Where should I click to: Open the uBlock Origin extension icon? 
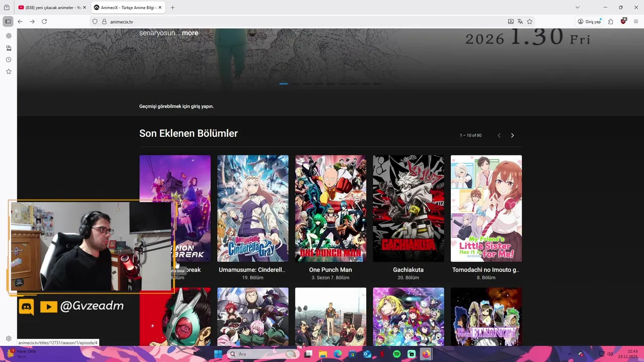point(624,21)
